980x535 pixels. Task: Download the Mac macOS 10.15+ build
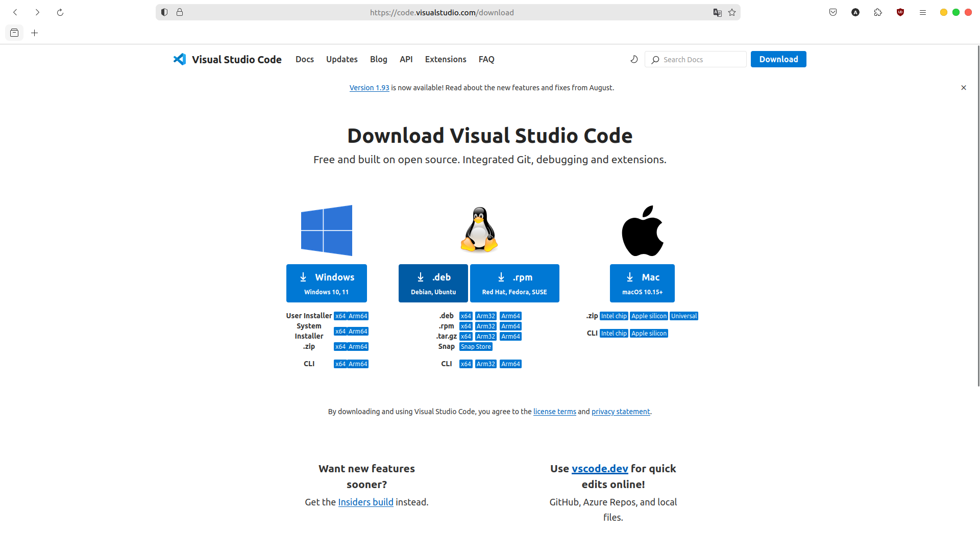(642, 283)
